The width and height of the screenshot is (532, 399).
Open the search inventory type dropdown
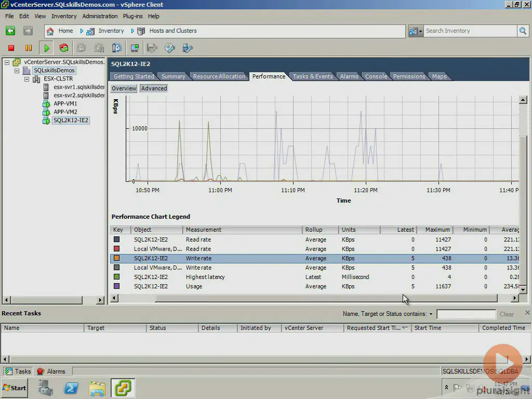point(416,31)
